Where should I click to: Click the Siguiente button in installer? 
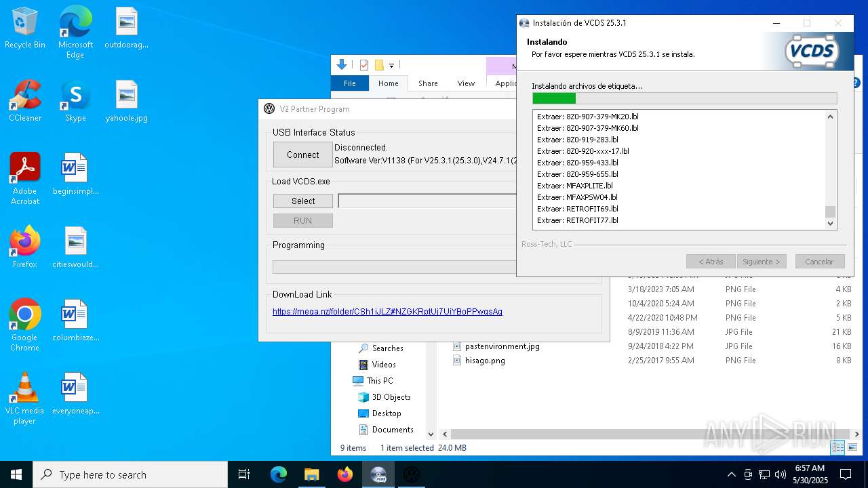pyautogui.click(x=762, y=262)
